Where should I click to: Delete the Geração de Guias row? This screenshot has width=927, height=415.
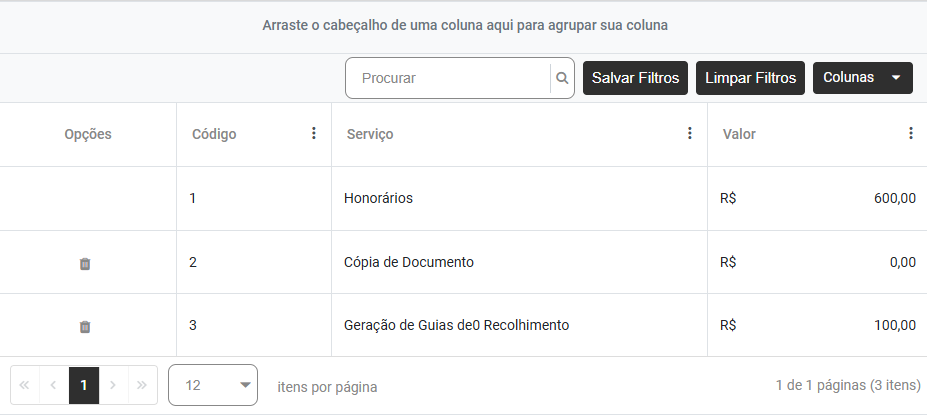point(85,327)
